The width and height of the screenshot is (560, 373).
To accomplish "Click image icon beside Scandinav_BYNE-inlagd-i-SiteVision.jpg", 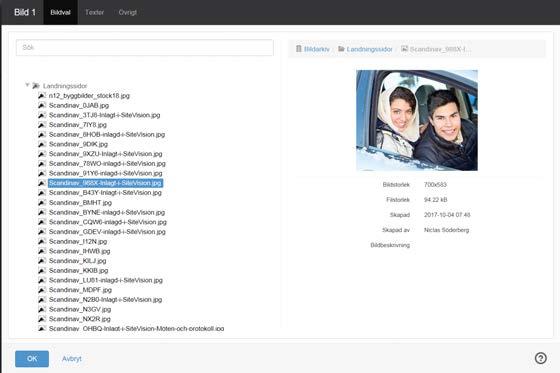I will pyautogui.click(x=42, y=212).
